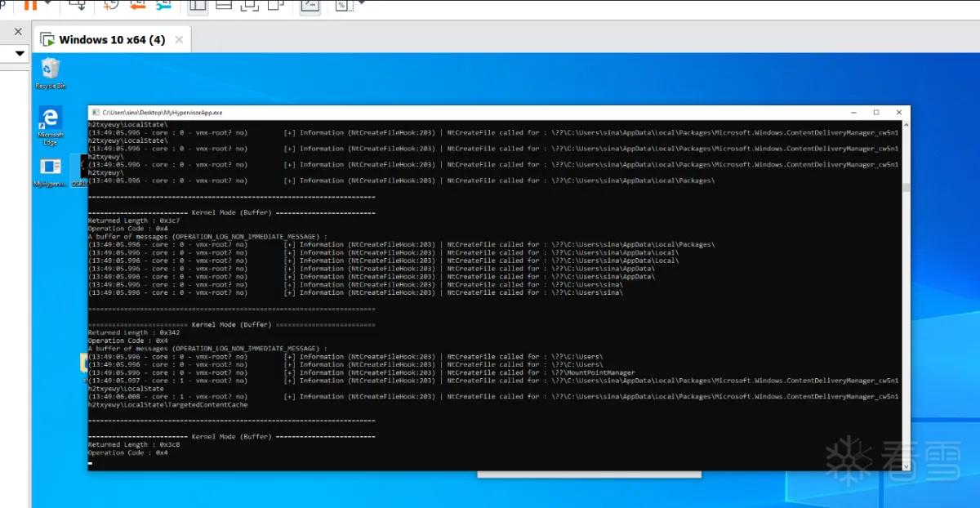Enter full screen mode icon
The height and width of the screenshot is (508, 980).
click(249, 5)
